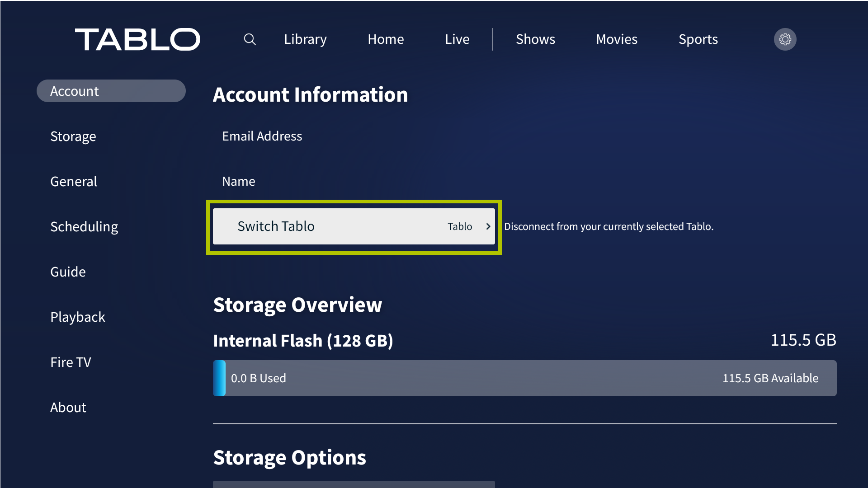This screenshot has height=488, width=868.
Task: Select Account in the settings sidebar
Action: tap(111, 91)
